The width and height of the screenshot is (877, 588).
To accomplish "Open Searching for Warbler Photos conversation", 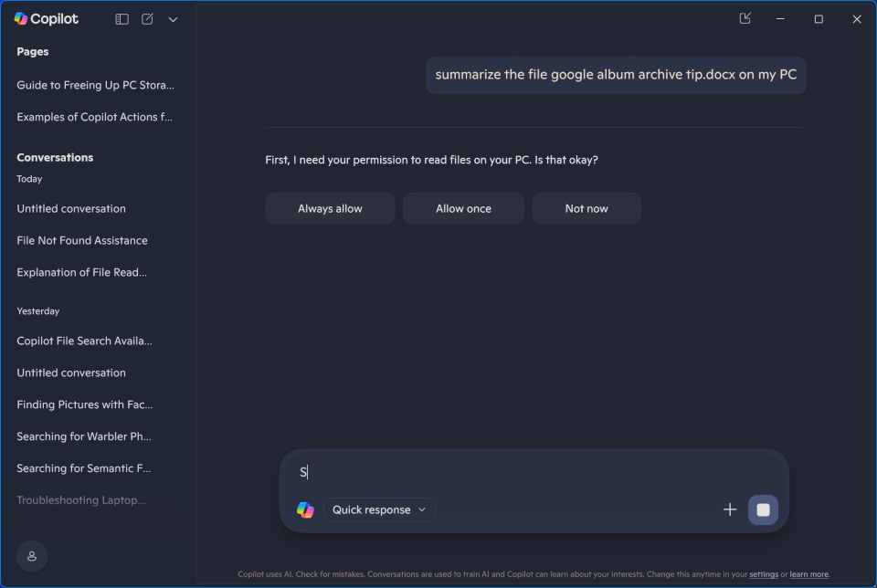I will click(84, 436).
